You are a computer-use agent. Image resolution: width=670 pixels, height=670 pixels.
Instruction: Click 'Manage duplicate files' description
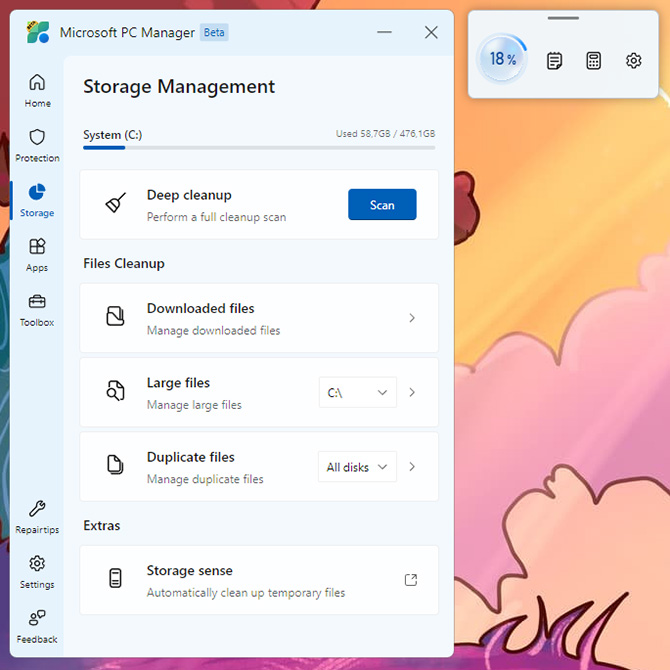point(205,479)
